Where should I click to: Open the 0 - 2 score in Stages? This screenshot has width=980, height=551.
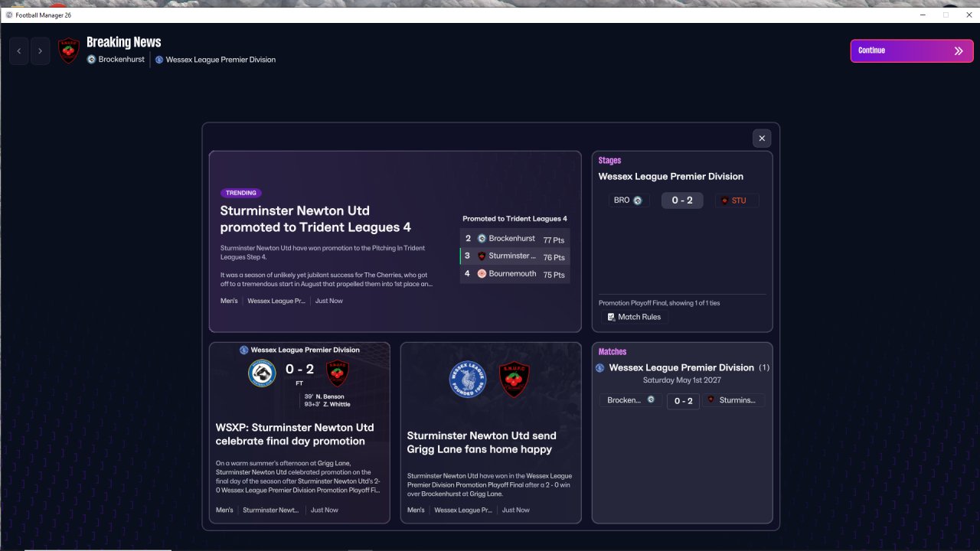point(682,201)
